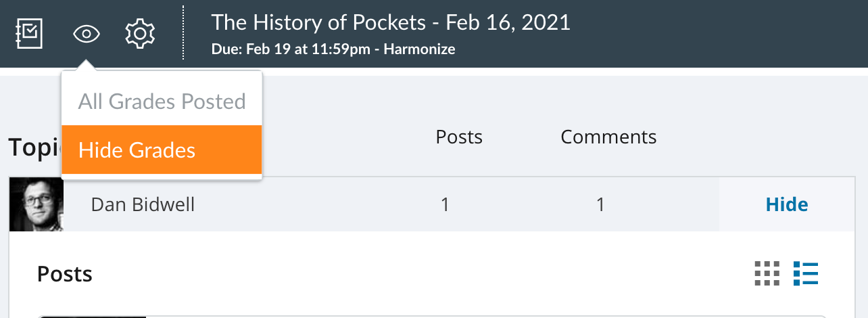Viewport: 868px width, 318px height.
Task: Open SpeedGrader settings gear icon
Action: click(x=141, y=33)
